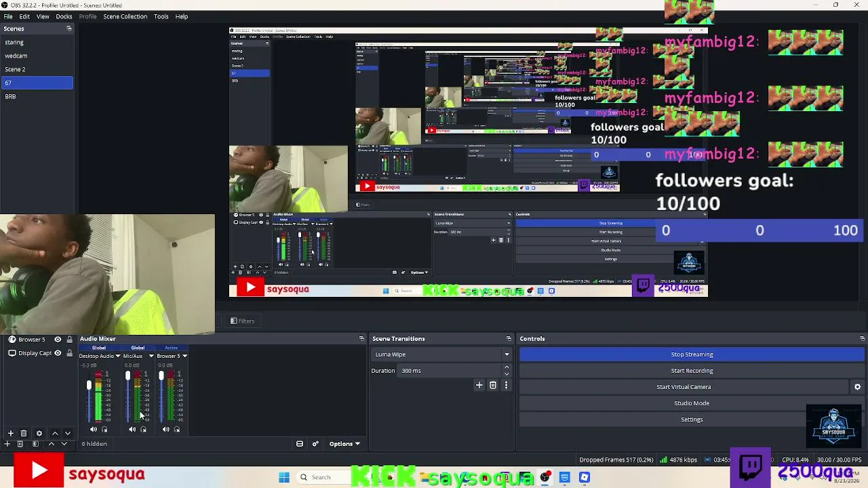Remove the scene transition with trash icon
The height and width of the screenshot is (488, 868).
click(x=493, y=385)
